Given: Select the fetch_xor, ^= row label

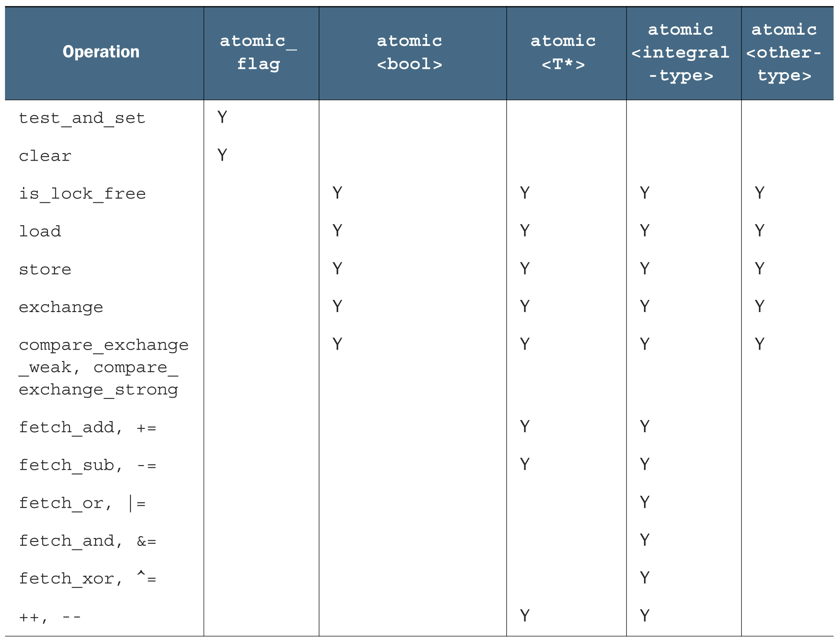Looking at the screenshot, I should pos(88,579).
